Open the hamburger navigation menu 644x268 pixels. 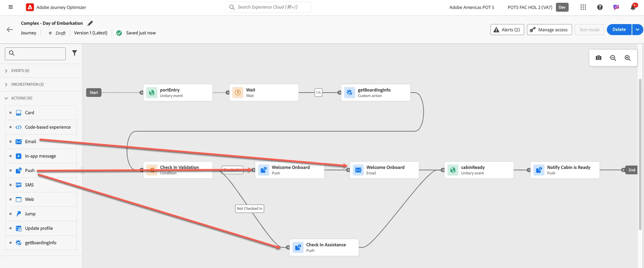11,7
